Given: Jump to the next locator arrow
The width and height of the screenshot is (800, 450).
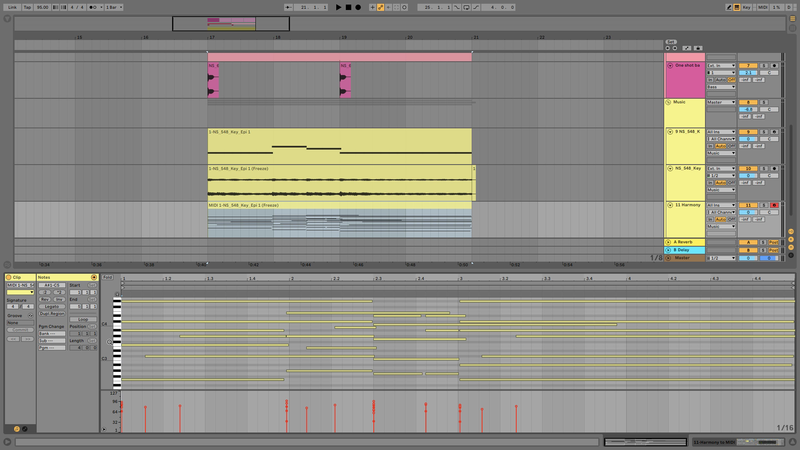Looking at the screenshot, I should tap(675, 48).
